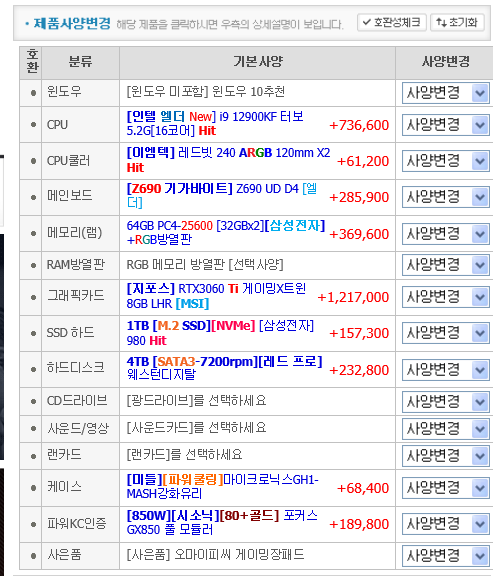Open the 레드빗 240 ARGB cooler link

(x=228, y=160)
